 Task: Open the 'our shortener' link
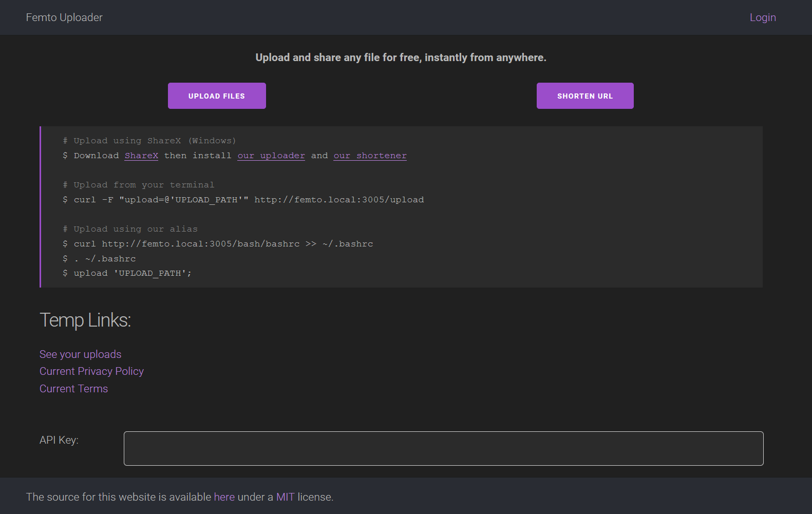click(370, 156)
